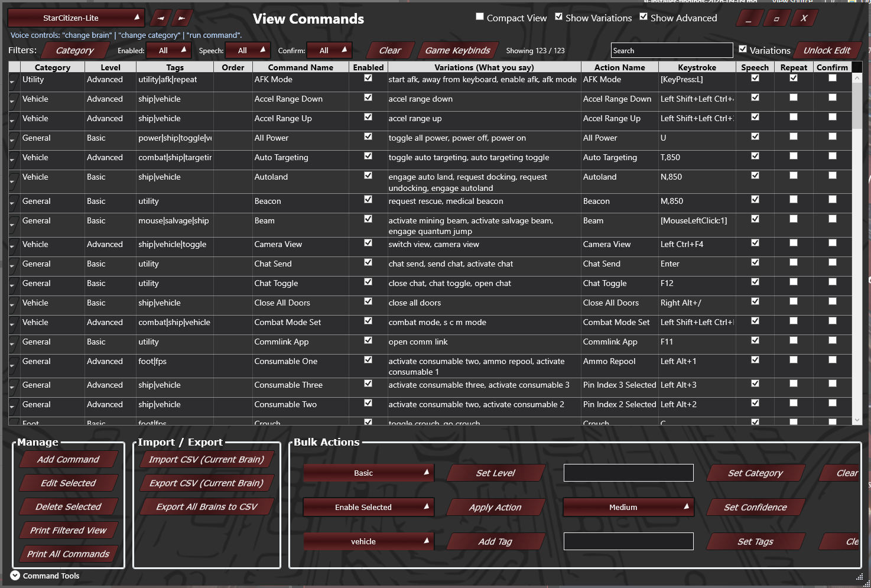Click the Set Category button
Viewport: 871px width, 588px height.
pos(756,473)
